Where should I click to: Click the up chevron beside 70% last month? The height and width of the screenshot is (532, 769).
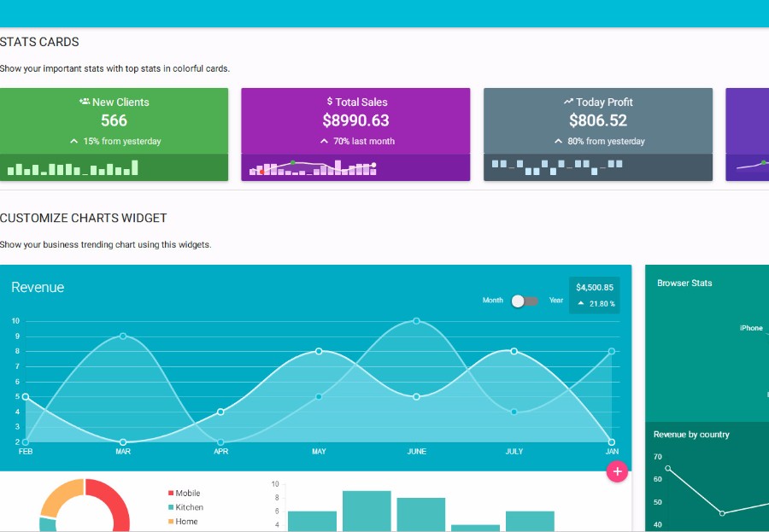324,141
